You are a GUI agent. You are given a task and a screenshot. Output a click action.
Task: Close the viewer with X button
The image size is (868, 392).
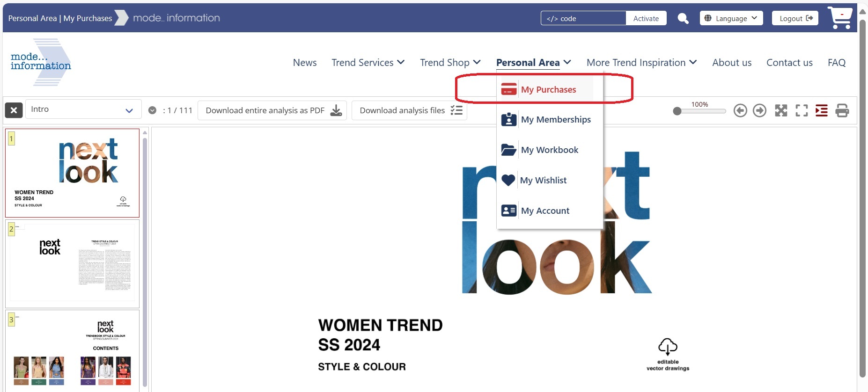14,110
